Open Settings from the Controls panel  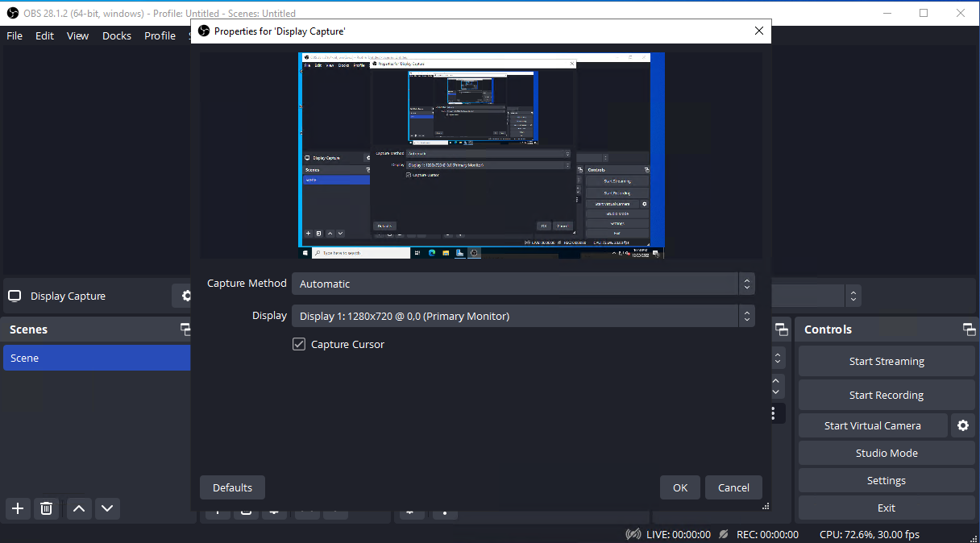887,480
